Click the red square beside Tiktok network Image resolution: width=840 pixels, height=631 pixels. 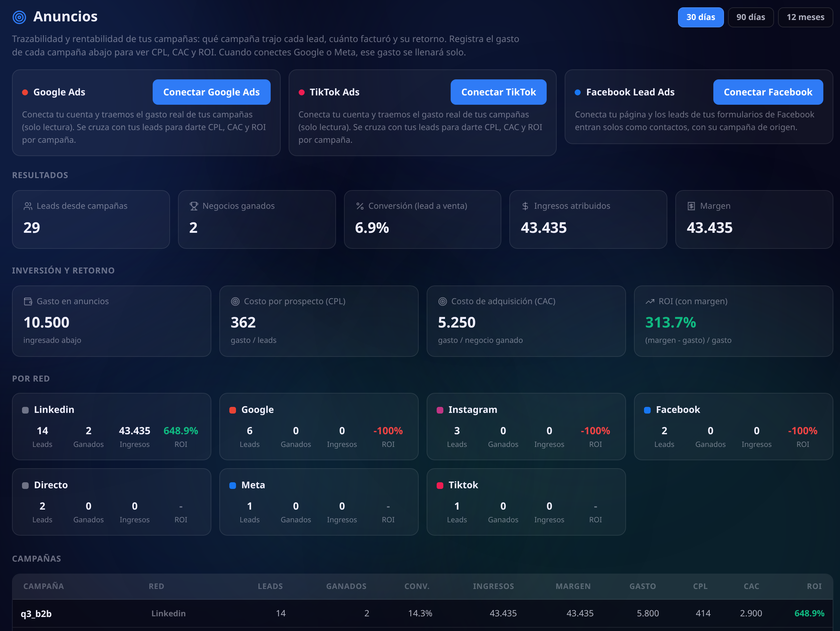pyautogui.click(x=440, y=486)
